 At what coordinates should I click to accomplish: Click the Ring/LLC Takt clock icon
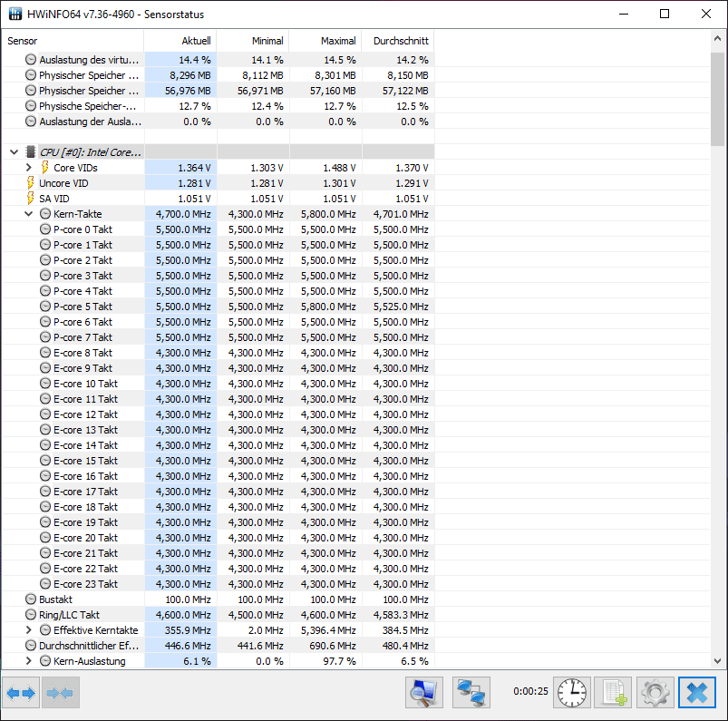tap(31, 615)
